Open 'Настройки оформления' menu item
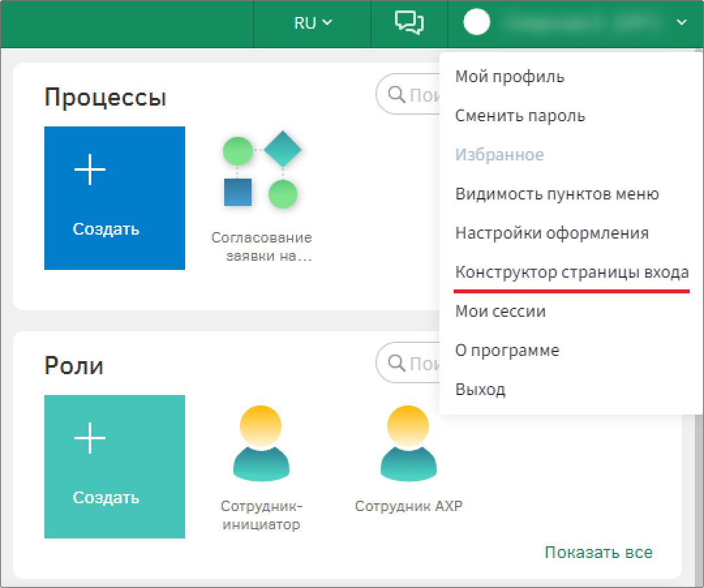 552,233
